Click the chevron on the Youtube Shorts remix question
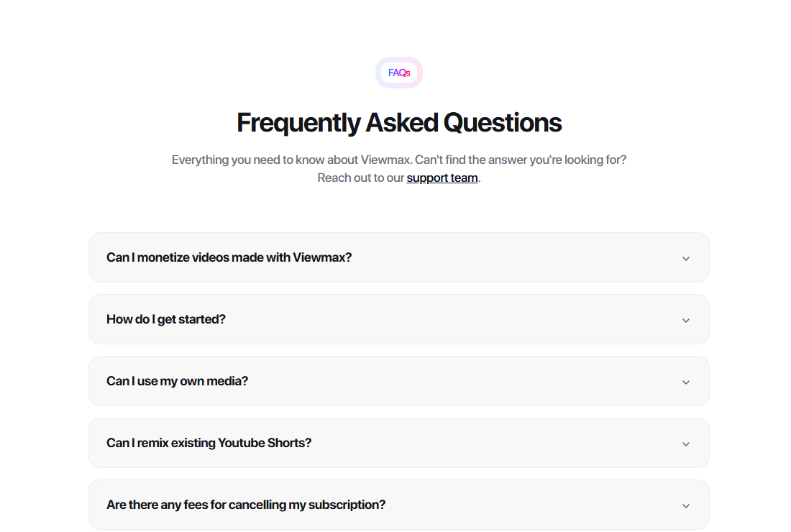 tap(686, 444)
